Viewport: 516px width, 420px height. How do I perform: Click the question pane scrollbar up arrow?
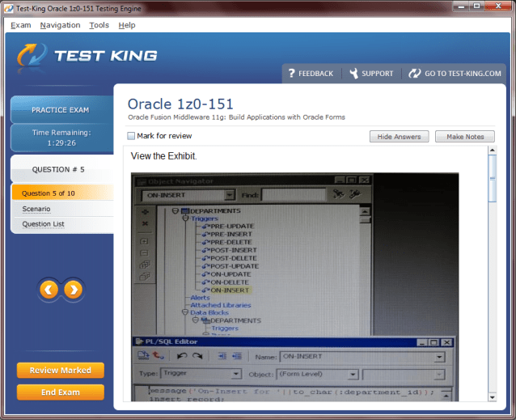point(492,150)
